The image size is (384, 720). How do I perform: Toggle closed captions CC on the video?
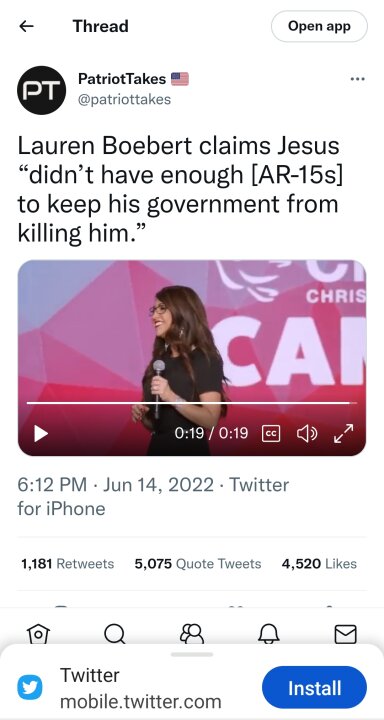(271, 433)
